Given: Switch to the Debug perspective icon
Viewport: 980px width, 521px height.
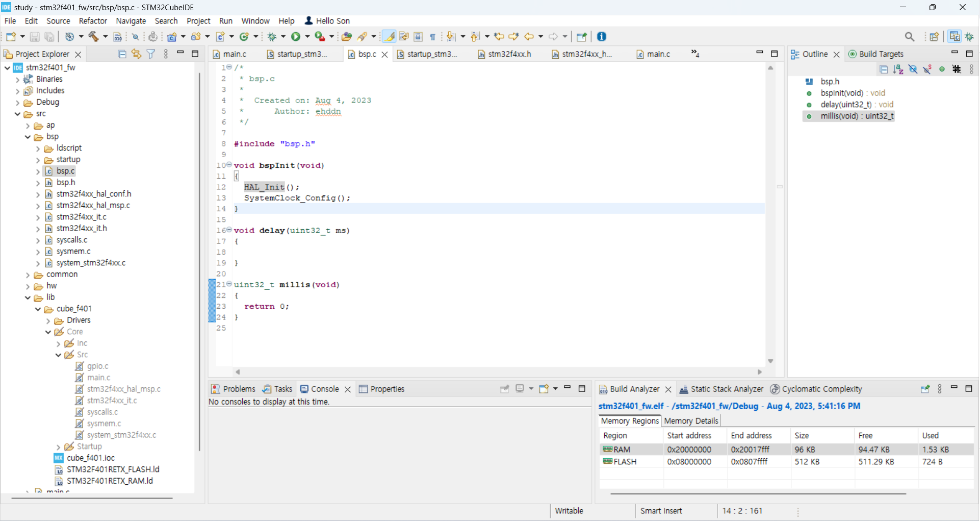Looking at the screenshot, I should tap(969, 37).
